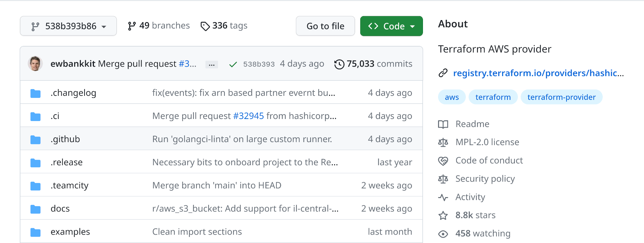
Task: Click the '4 days ago' timestamp in the .github row
Action: pyautogui.click(x=390, y=139)
